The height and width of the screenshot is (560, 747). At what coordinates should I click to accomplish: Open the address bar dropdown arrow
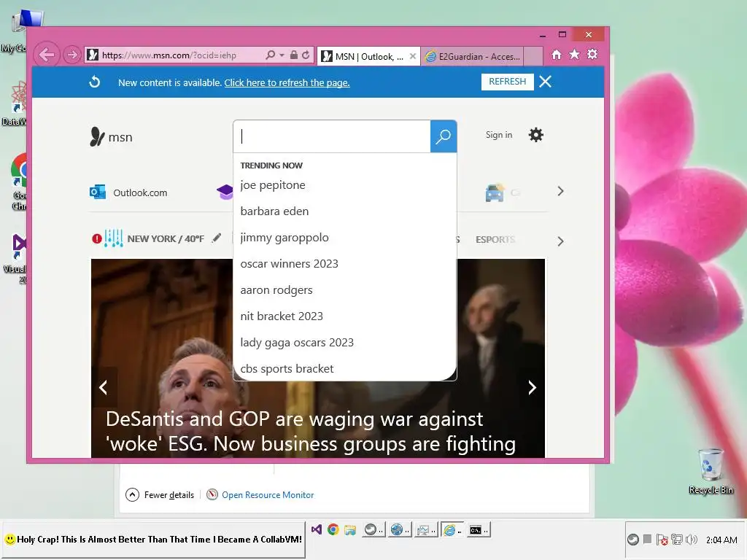282,55
